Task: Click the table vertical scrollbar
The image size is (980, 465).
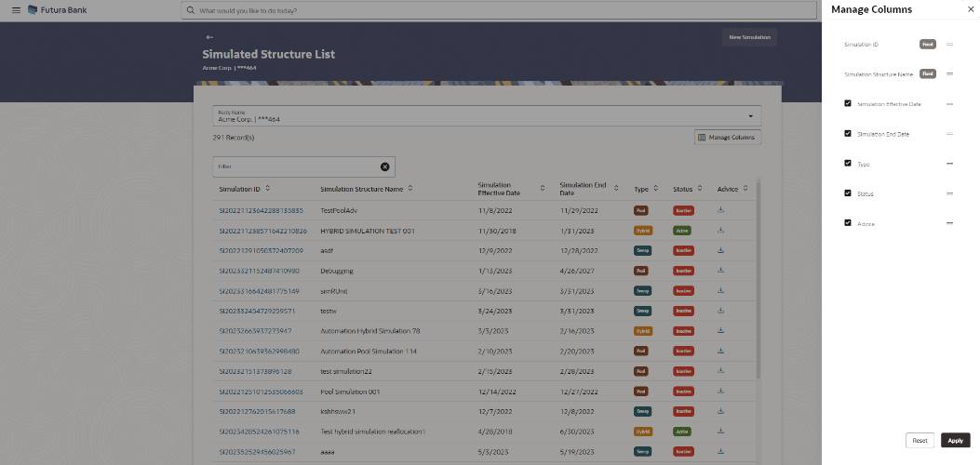Action: 758,280
